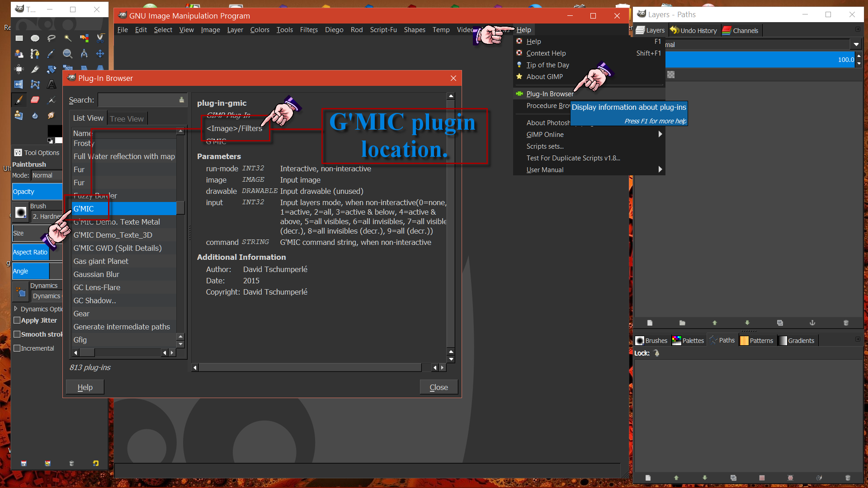Screen dimensions: 868x488
Task: Select the Fuzzy Select magic wand tool
Action: tap(68, 38)
